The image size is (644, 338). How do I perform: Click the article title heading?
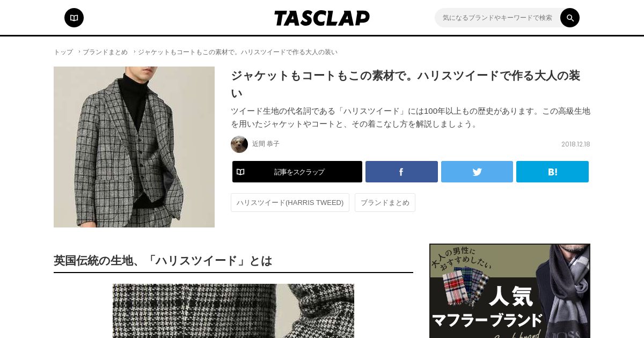tap(405, 84)
